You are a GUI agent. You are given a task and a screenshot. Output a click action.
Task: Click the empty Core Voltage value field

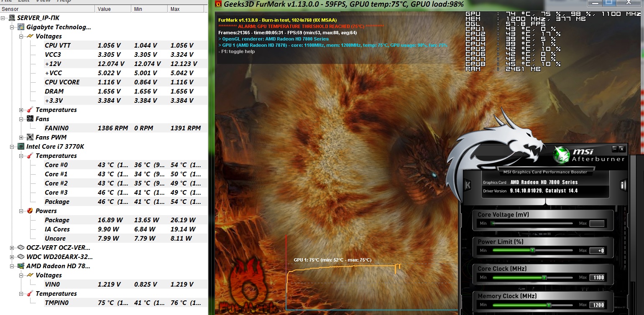(597, 224)
